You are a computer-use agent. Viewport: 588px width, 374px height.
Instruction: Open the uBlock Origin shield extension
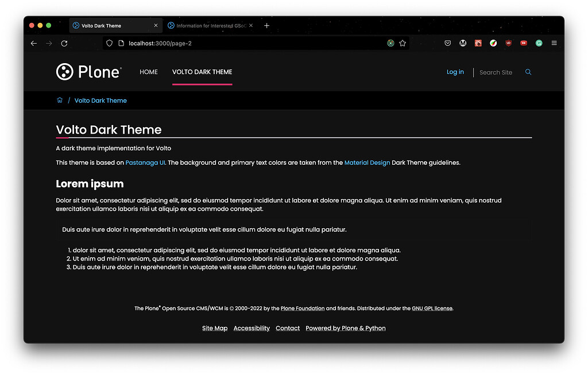(508, 42)
